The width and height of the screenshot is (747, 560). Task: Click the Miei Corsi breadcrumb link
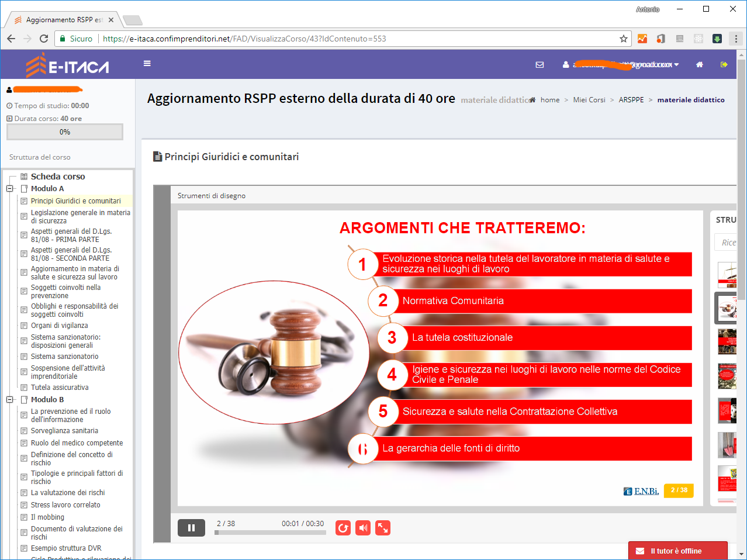click(x=589, y=100)
